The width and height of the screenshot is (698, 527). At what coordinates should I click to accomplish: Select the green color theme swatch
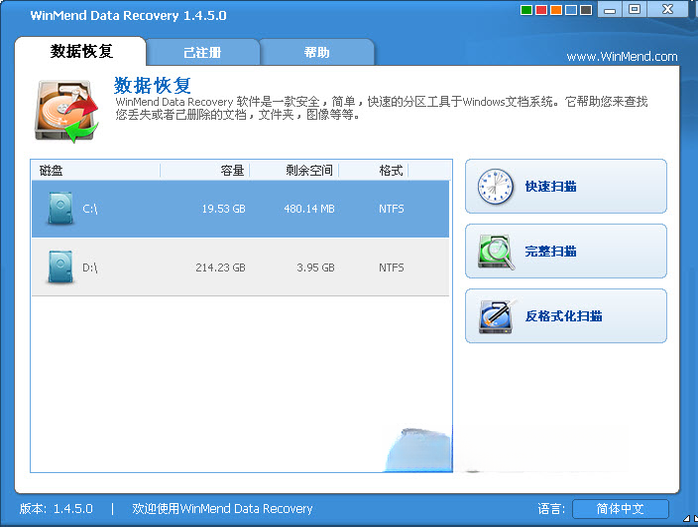pyautogui.click(x=527, y=10)
